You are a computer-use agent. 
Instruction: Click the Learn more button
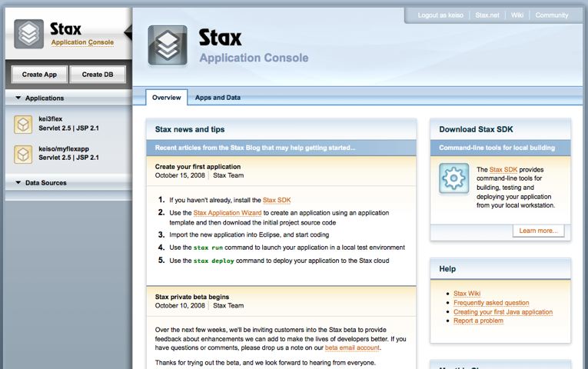click(538, 231)
